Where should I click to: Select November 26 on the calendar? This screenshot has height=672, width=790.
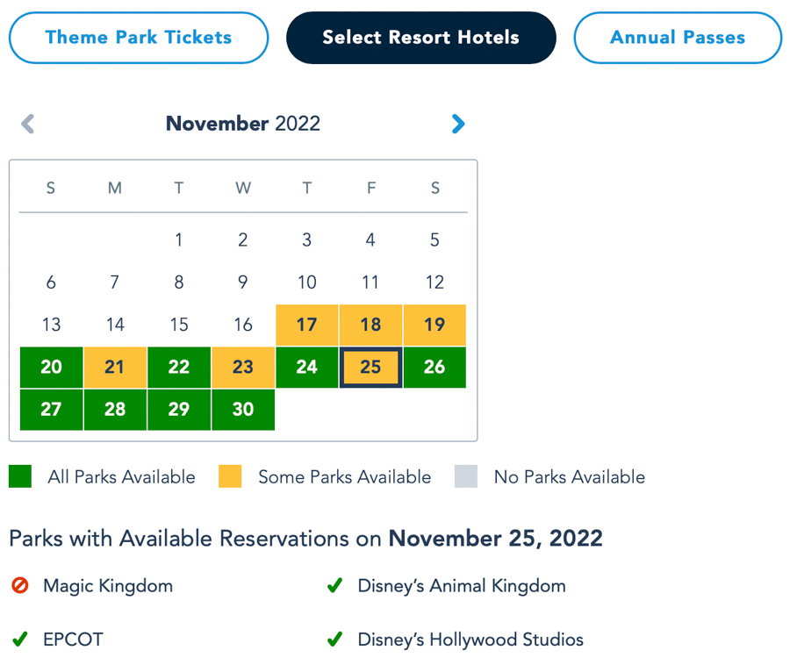(x=434, y=367)
